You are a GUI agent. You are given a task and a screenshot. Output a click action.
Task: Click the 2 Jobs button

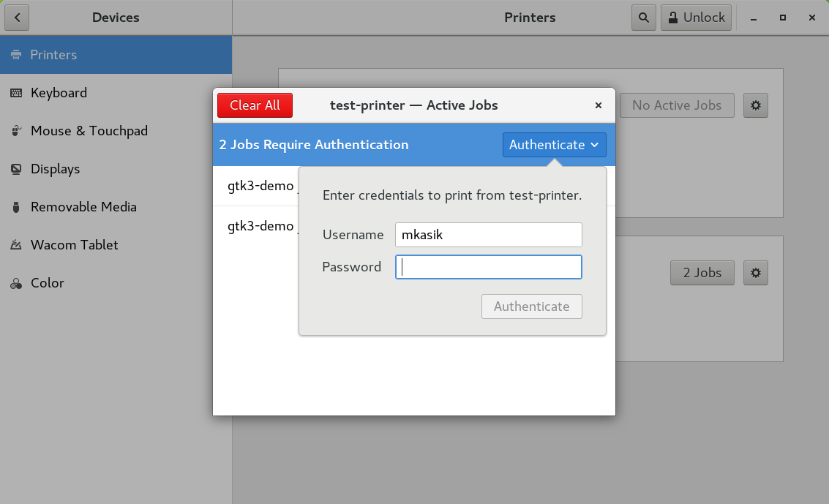[x=702, y=273]
